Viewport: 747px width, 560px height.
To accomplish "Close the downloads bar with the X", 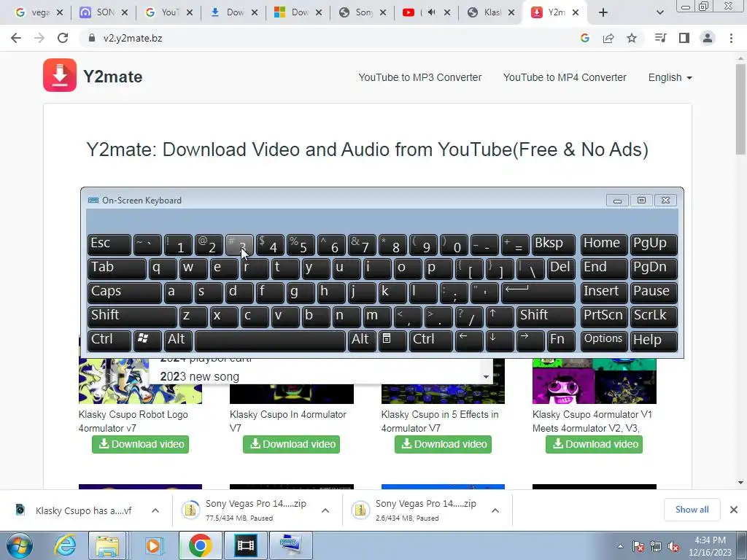I will (734, 510).
